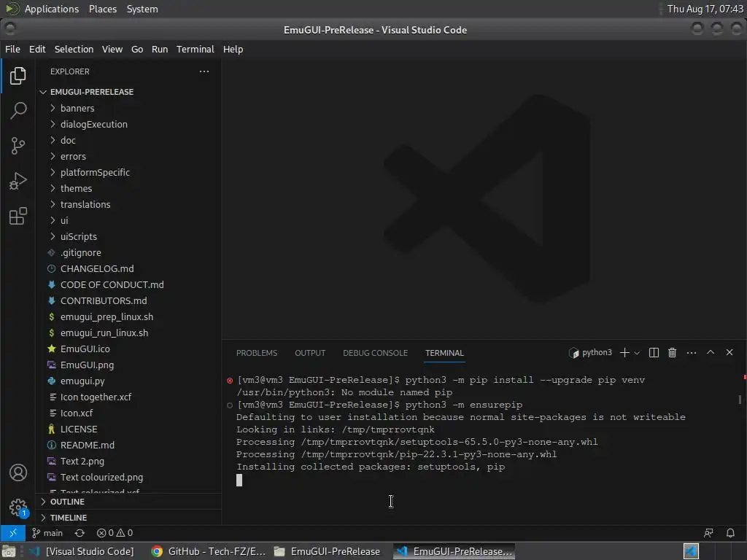Image resolution: width=747 pixels, height=560 pixels.
Task: Open Places menu in top panel
Action: click(x=103, y=9)
